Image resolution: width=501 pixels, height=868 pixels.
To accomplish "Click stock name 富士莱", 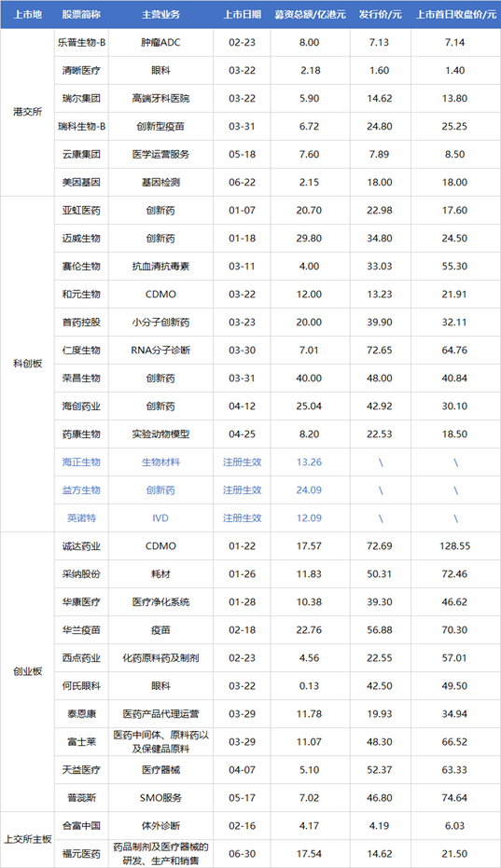I will (x=81, y=742).
